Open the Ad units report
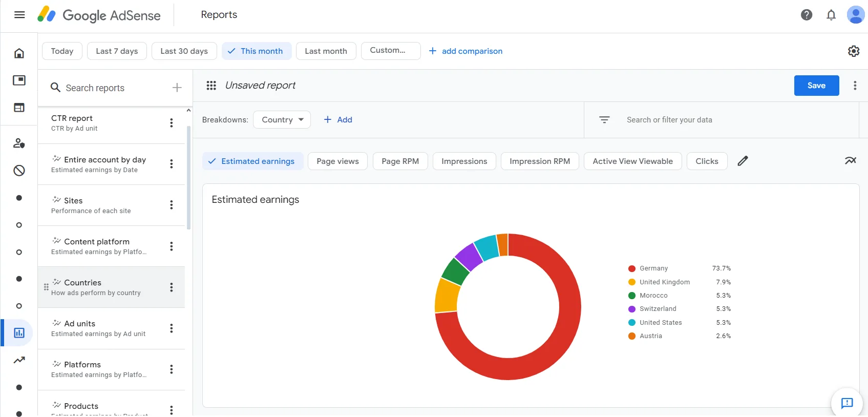The image size is (868, 417). tap(98, 328)
